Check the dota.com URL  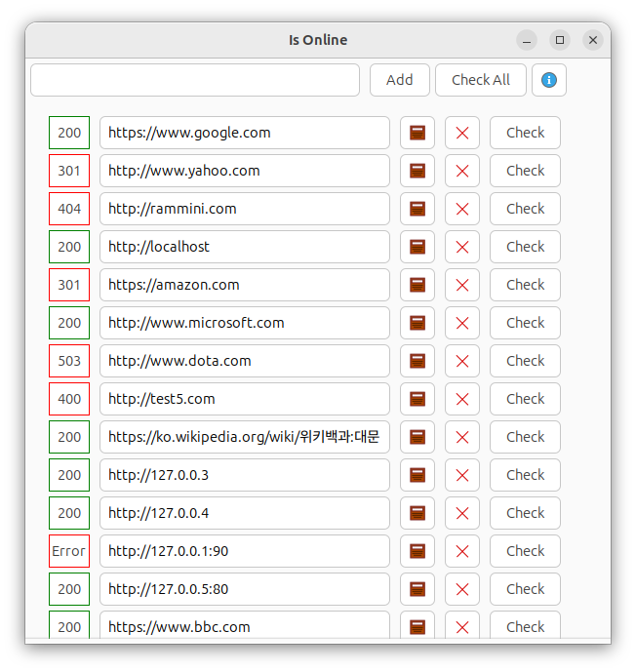[525, 361]
